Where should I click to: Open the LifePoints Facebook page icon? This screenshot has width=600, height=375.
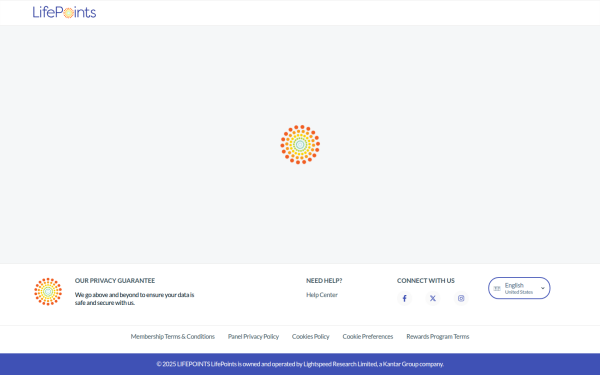404,298
